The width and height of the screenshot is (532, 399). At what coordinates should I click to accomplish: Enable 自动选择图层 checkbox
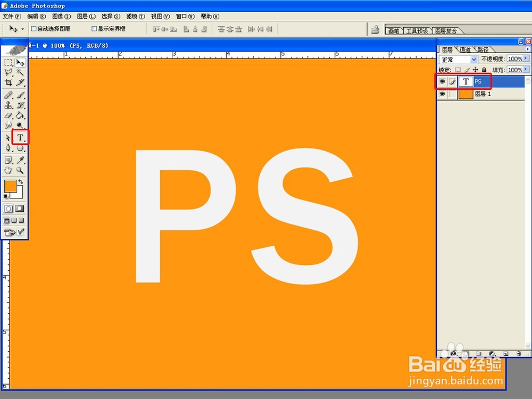pos(34,29)
